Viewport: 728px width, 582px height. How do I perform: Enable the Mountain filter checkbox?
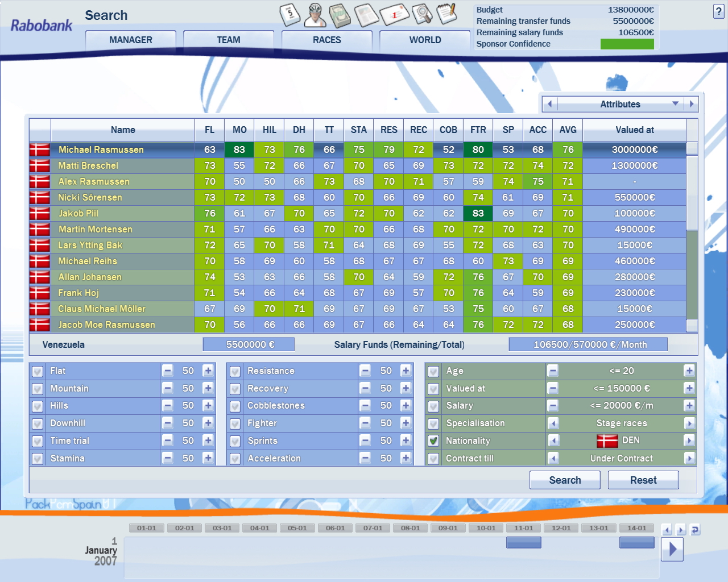(x=38, y=389)
